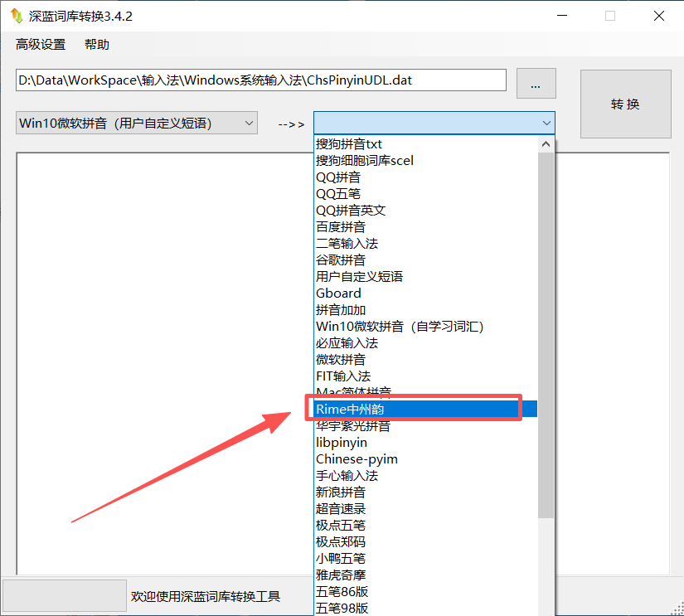The width and height of the screenshot is (684, 616).
Task: Select the highlighted Rime中州韵 option
Action: pos(426,410)
